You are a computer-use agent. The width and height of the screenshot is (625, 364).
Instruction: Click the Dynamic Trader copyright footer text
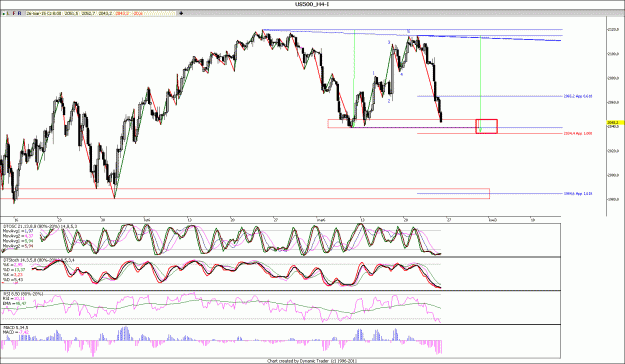(x=312, y=361)
